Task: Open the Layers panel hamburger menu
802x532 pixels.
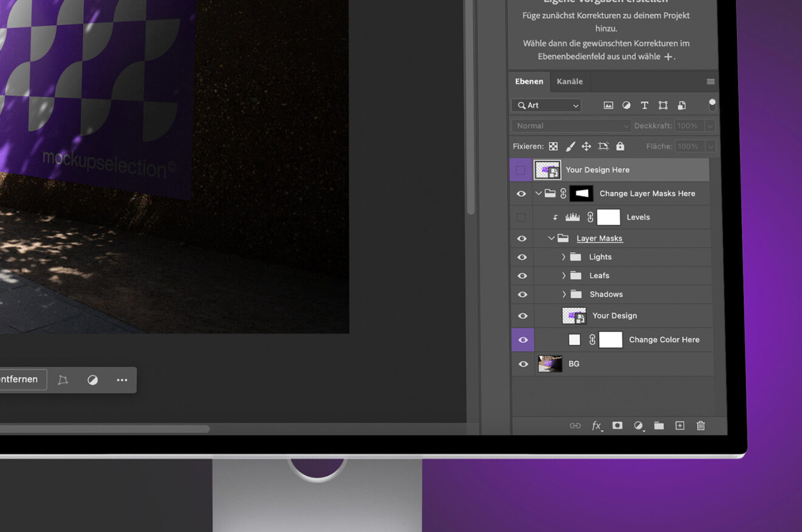Action: pyautogui.click(x=710, y=81)
